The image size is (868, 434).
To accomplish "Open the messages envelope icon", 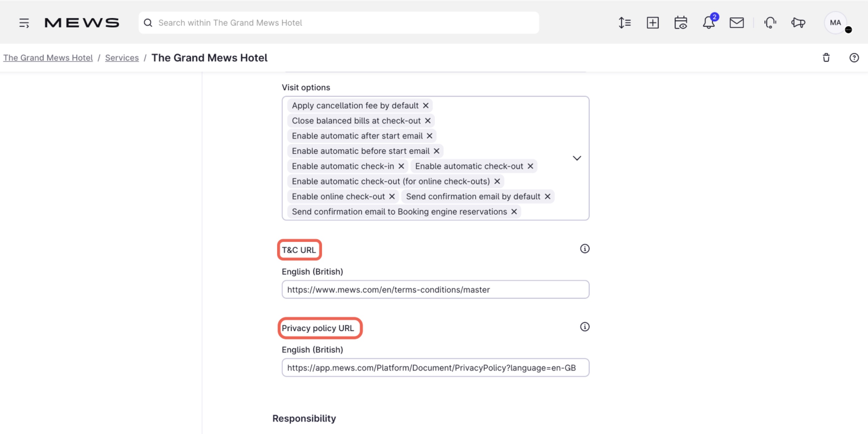I will click(x=737, y=23).
